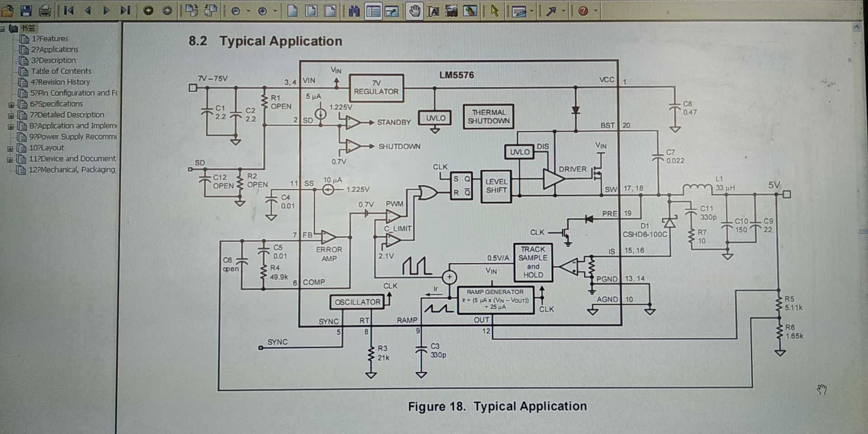Toggle the bookmarks navigation pane button
868x434 pixels.
[373, 11]
